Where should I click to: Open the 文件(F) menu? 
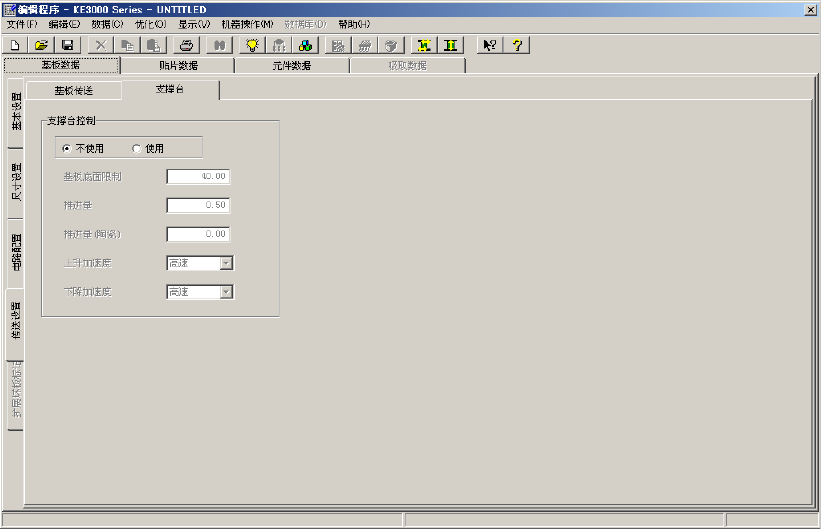pos(22,24)
